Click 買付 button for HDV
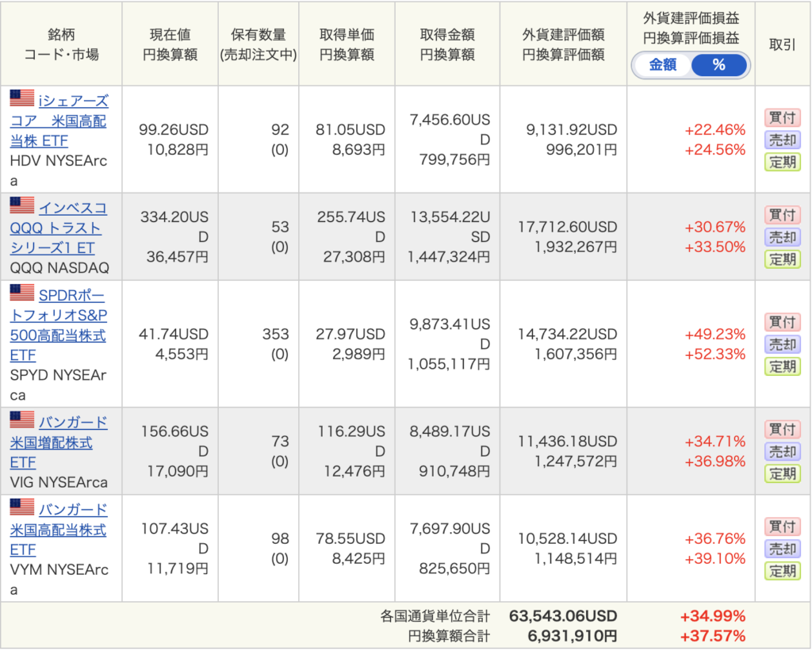This screenshot has height=651, width=812. (x=783, y=117)
